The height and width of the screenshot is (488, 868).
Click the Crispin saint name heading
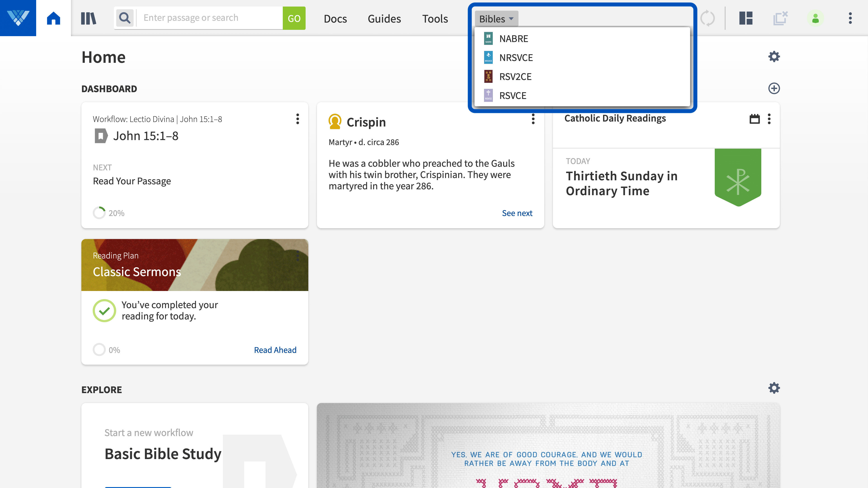tap(366, 122)
